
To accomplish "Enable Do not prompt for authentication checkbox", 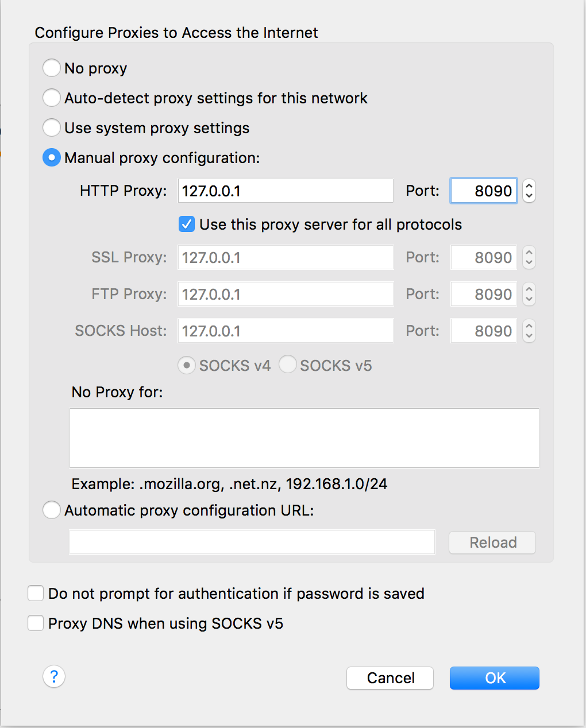I will coord(36,593).
